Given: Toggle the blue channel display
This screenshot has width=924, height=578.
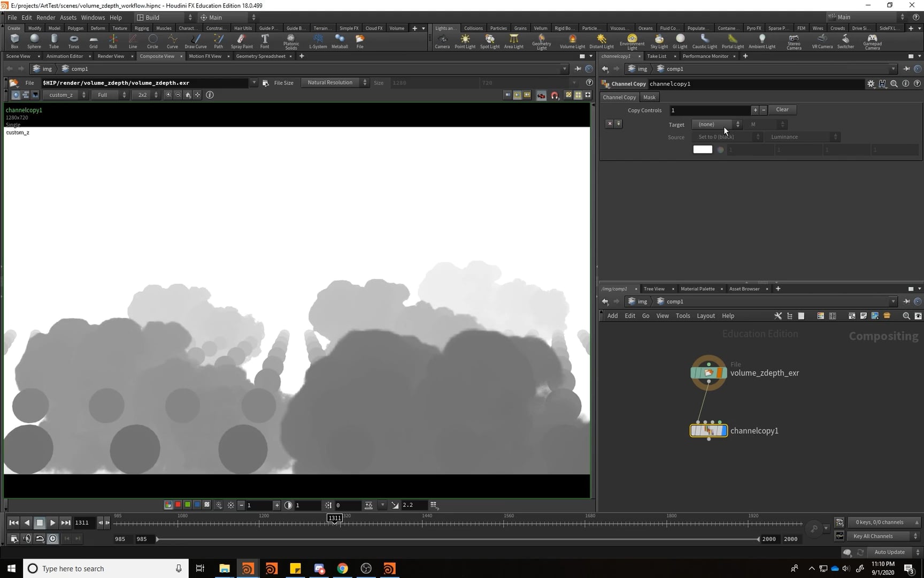Looking at the screenshot, I should tap(197, 505).
